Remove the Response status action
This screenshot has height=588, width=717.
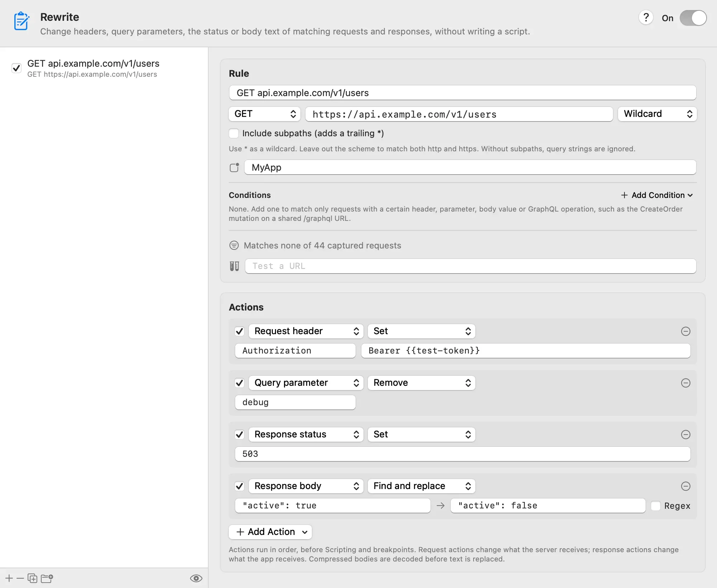pyautogui.click(x=685, y=435)
